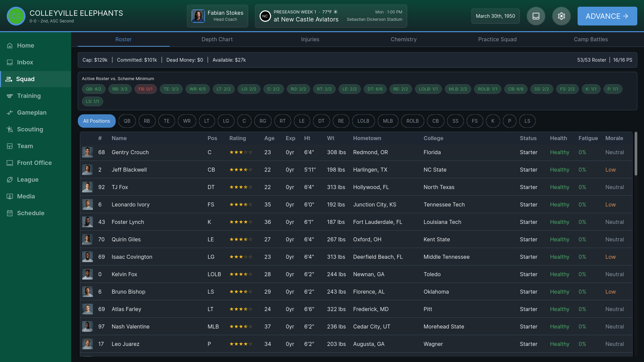The height and width of the screenshot is (362, 644).
Task: Filter roster by LOLB position
Action: pos(363,121)
